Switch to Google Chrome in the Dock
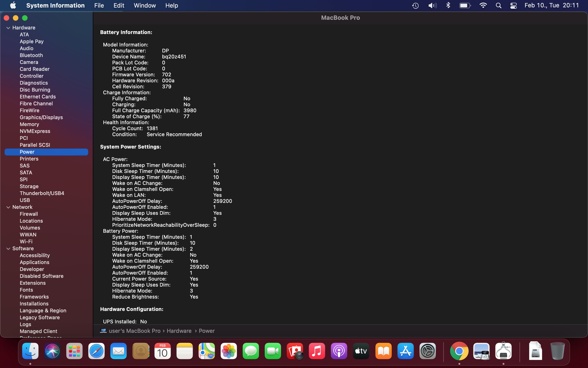Viewport: 588px width, 368px height. (x=459, y=351)
